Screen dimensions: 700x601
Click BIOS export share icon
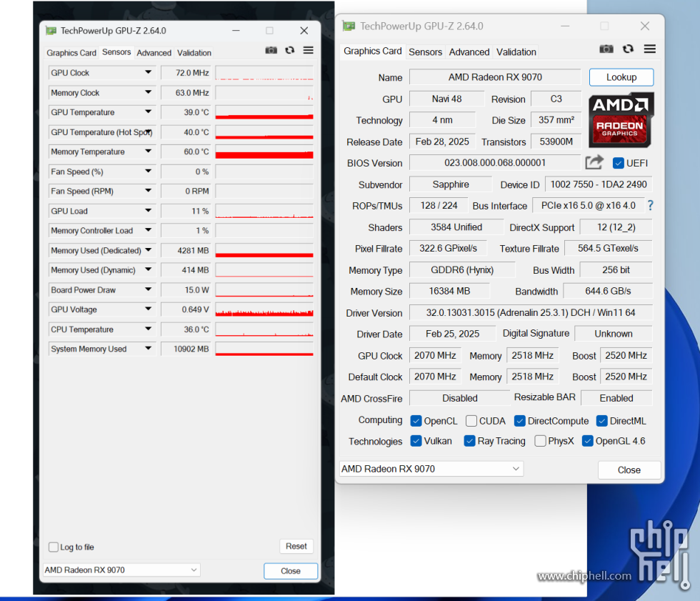click(594, 162)
